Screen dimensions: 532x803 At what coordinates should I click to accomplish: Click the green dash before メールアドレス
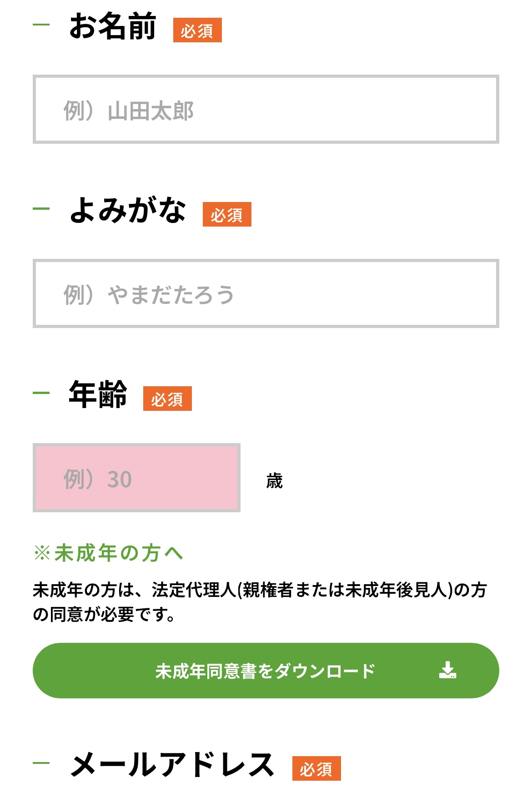(x=41, y=763)
